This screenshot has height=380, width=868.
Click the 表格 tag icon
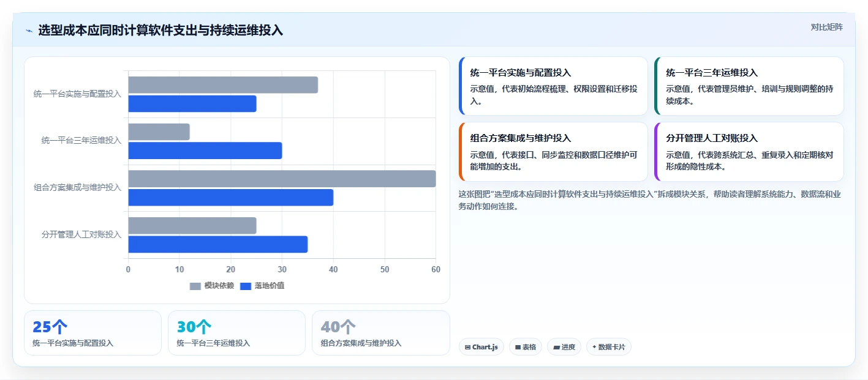point(518,347)
